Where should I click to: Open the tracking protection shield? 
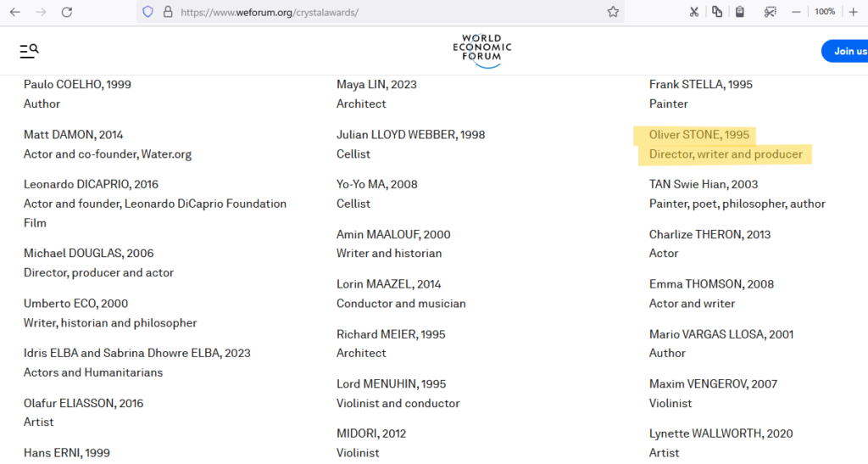point(147,12)
